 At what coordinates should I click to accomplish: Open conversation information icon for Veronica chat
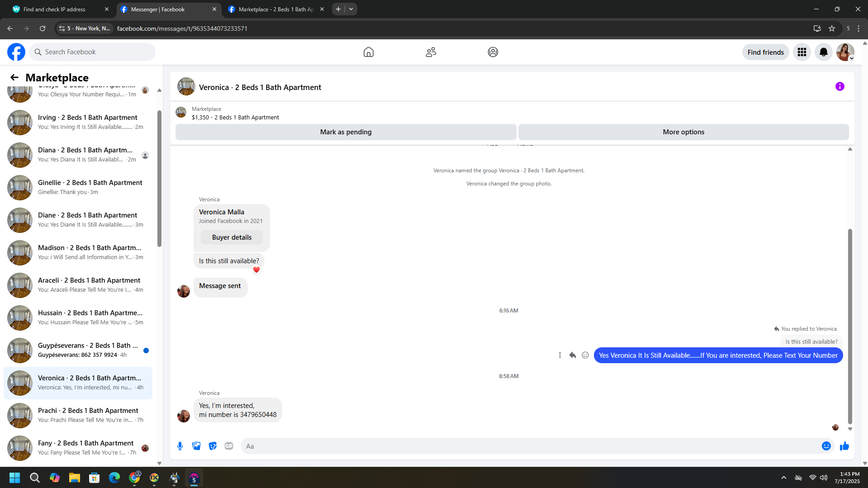pos(840,86)
